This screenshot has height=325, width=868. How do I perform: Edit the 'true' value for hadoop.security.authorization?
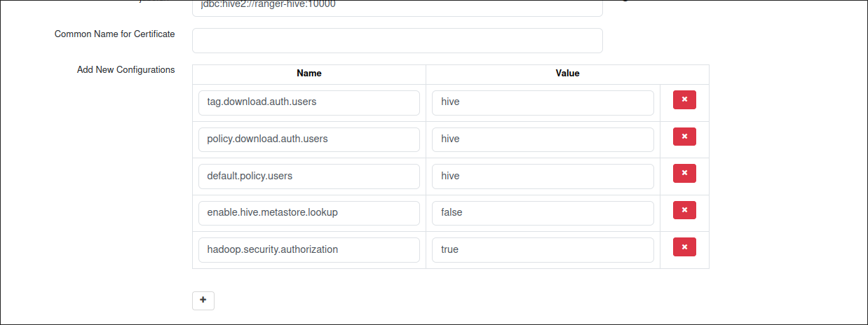(543, 249)
